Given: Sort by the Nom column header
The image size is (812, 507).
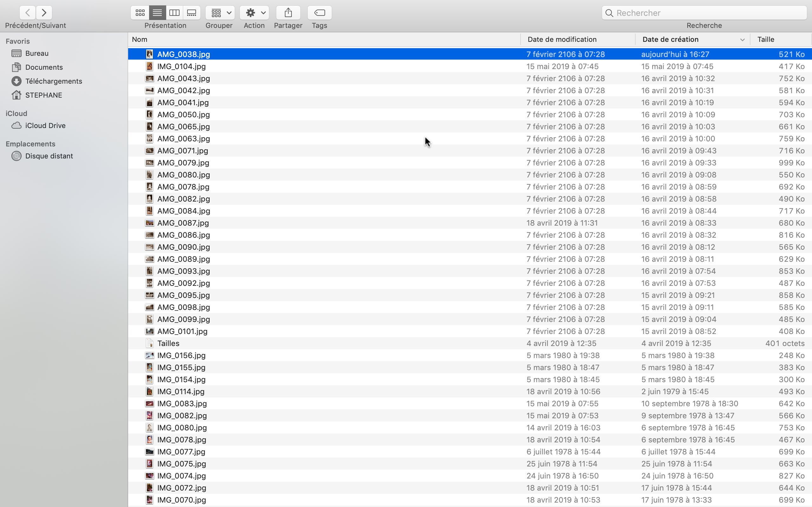Looking at the screenshot, I should click(x=140, y=40).
